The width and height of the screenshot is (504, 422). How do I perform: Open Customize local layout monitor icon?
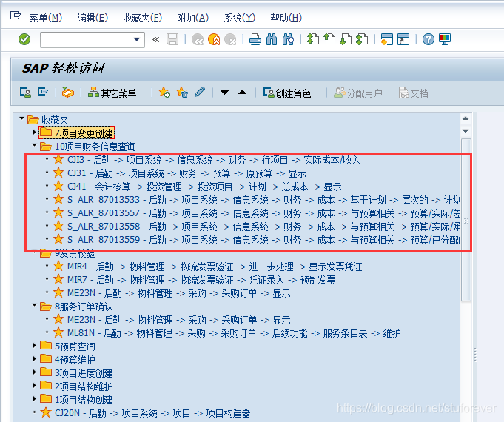pos(445,39)
